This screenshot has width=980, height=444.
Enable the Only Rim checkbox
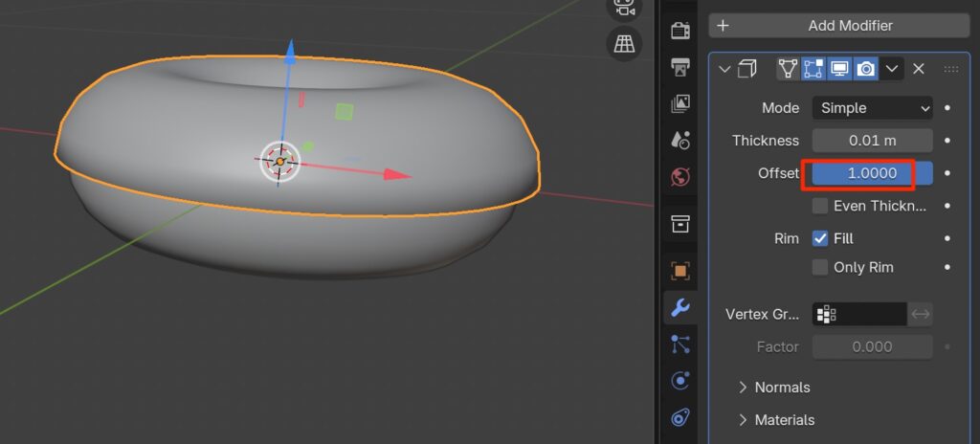point(820,267)
